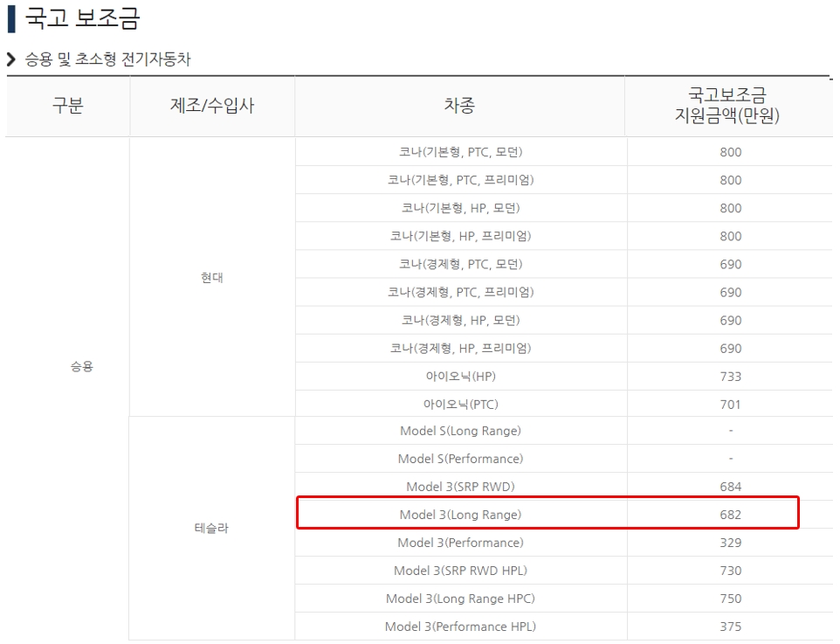Select the 현대 manufacturer cell
Viewport: 840px width, 644px height.
pyautogui.click(x=212, y=278)
